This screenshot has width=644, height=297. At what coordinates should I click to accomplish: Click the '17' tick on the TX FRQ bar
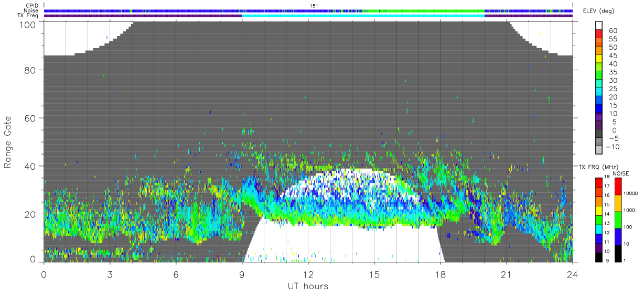tap(608, 186)
